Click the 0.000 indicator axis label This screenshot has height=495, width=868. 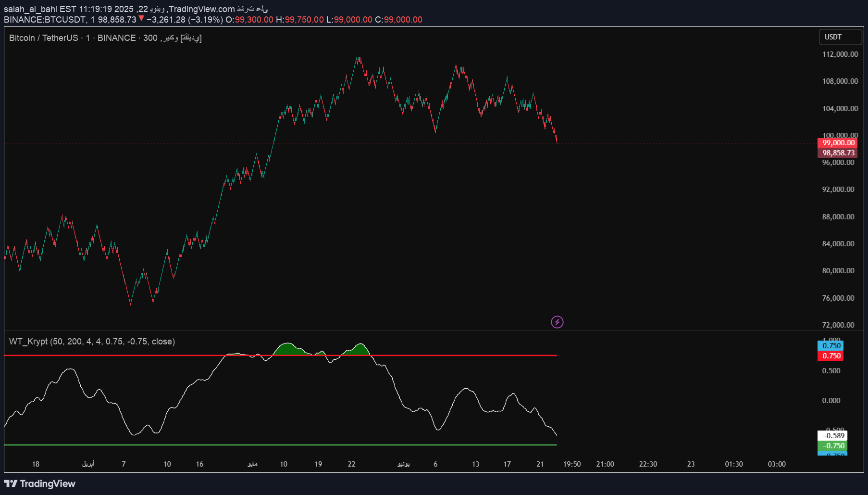(x=831, y=401)
